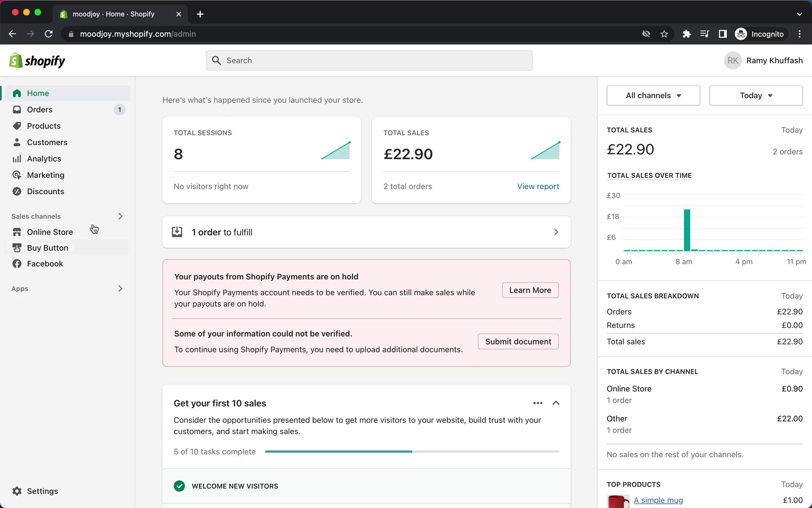Click the Orders icon in sidebar
812x508 pixels.
[17, 110]
